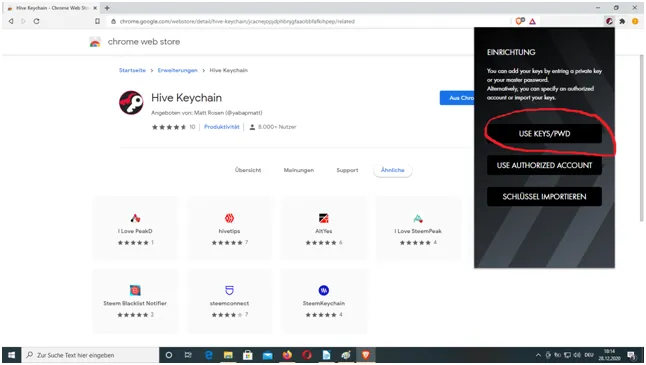Image resolution: width=646 pixels, height=365 pixels.
Task: Select SCHLÜSSEL IMPORTIEREN button
Action: [x=544, y=197]
